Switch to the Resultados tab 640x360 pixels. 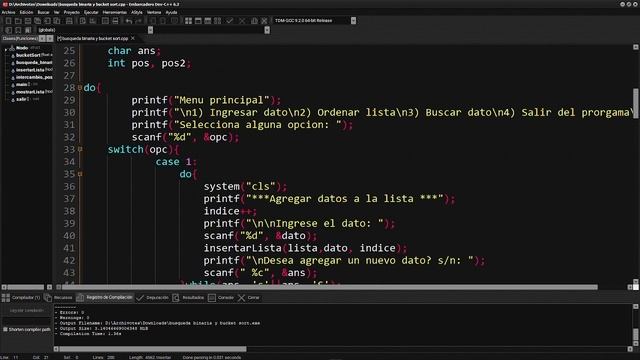point(188,298)
